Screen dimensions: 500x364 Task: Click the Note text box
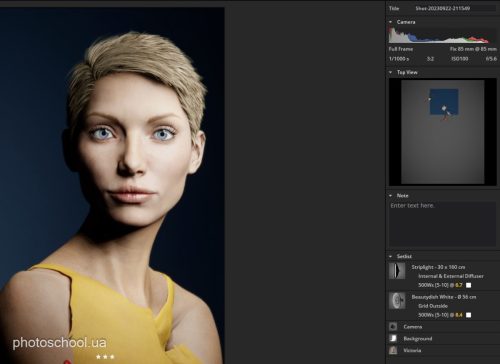(442, 224)
